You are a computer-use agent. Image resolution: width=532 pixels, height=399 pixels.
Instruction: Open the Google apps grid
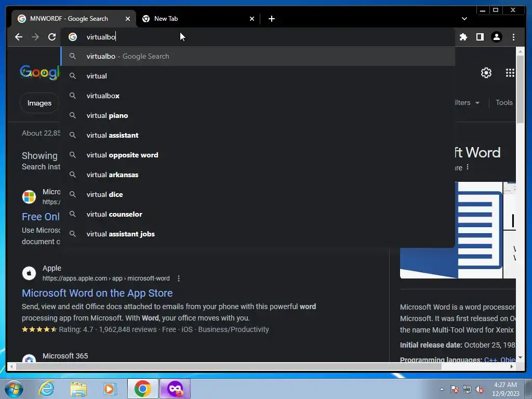click(510, 73)
